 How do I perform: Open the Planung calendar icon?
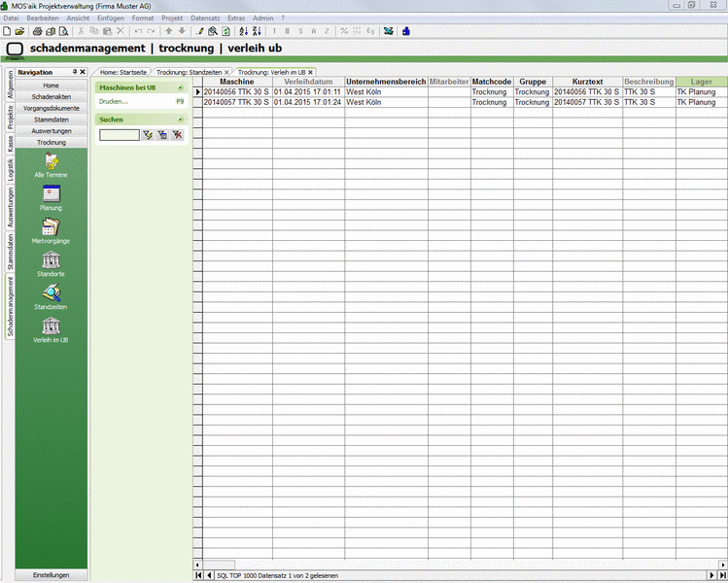coord(52,198)
